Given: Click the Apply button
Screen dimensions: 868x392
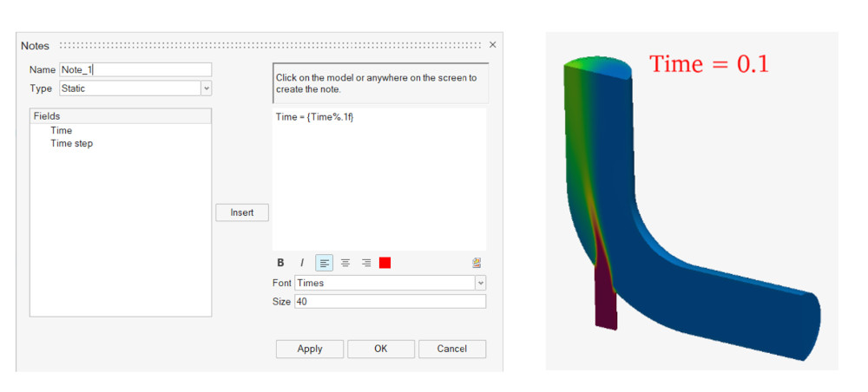Looking at the screenshot, I should click(x=309, y=349).
